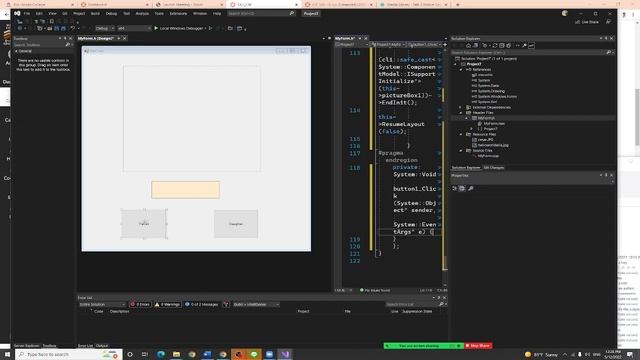The height and width of the screenshot is (360, 640).
Task: Open the Build menu
Action: point(95,13)
